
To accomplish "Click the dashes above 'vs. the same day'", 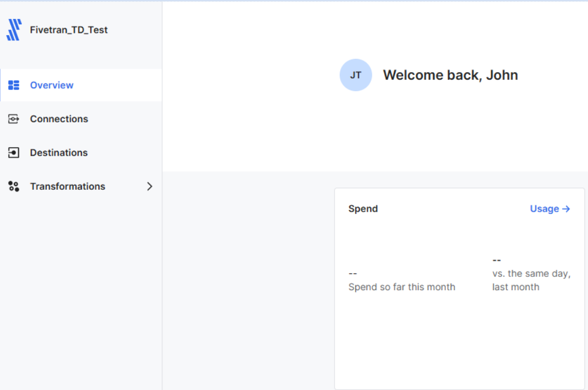I will (497, 260).
